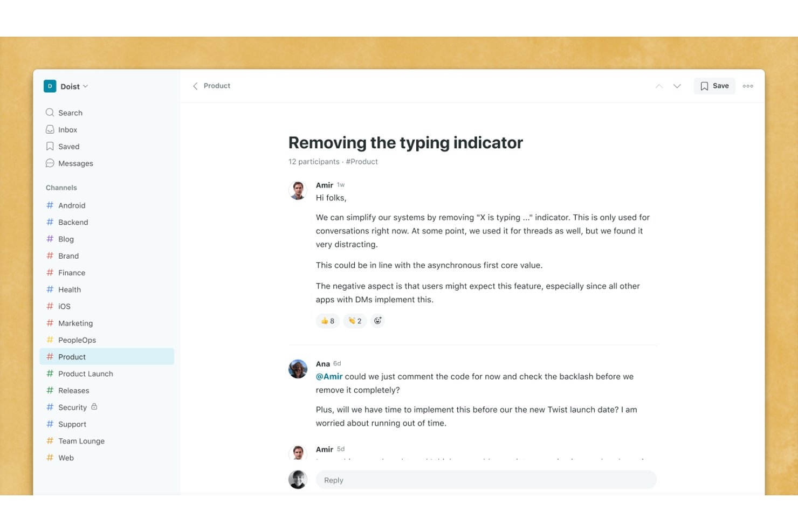Go back to Product via back chevron
Screen dimensions: 798x532
click(x=195, y=86)
